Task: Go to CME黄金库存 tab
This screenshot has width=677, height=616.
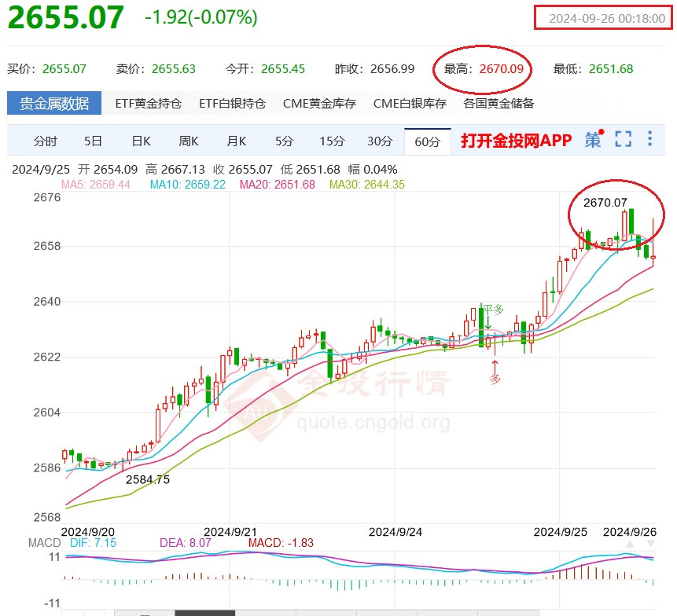Action: pyautogui.click(x=319, y=104)
